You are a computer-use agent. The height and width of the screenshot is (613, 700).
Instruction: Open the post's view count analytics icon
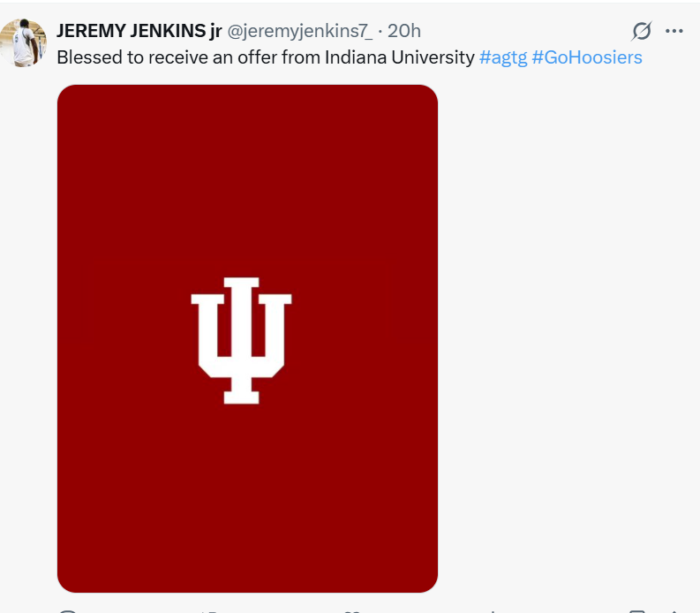(x=492, y=610)
